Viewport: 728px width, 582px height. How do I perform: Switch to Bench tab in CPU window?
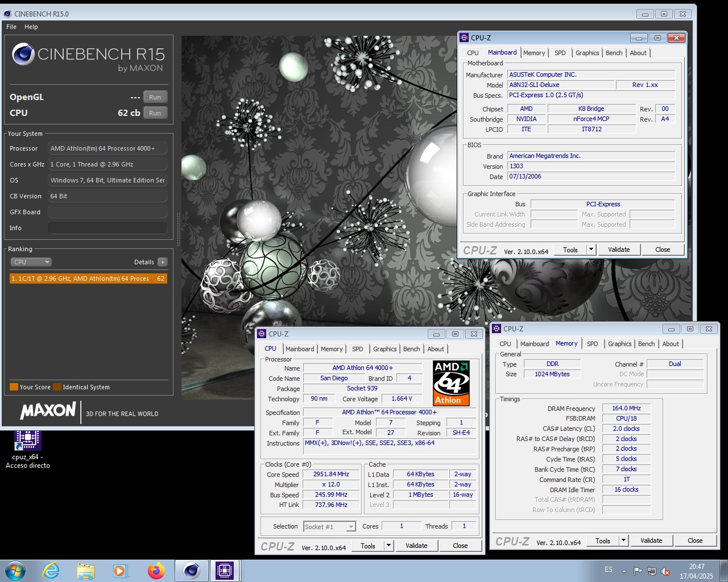coord(412,349)
